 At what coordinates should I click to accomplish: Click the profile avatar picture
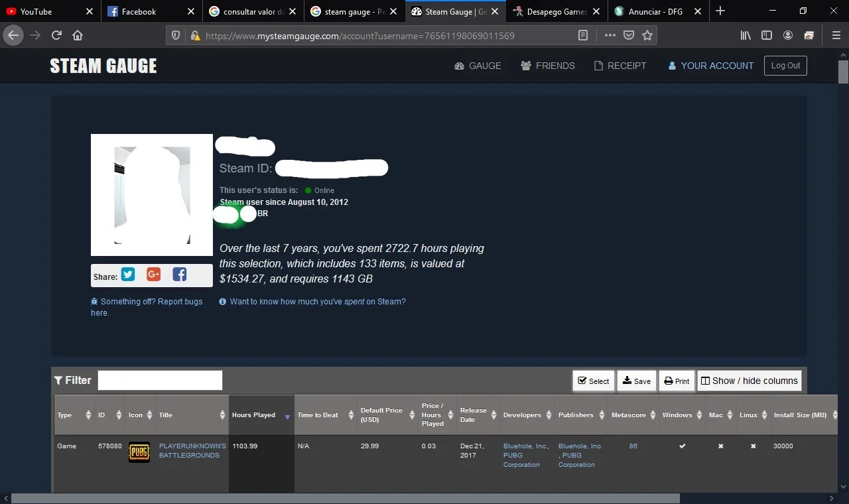(x=152, y=195)
